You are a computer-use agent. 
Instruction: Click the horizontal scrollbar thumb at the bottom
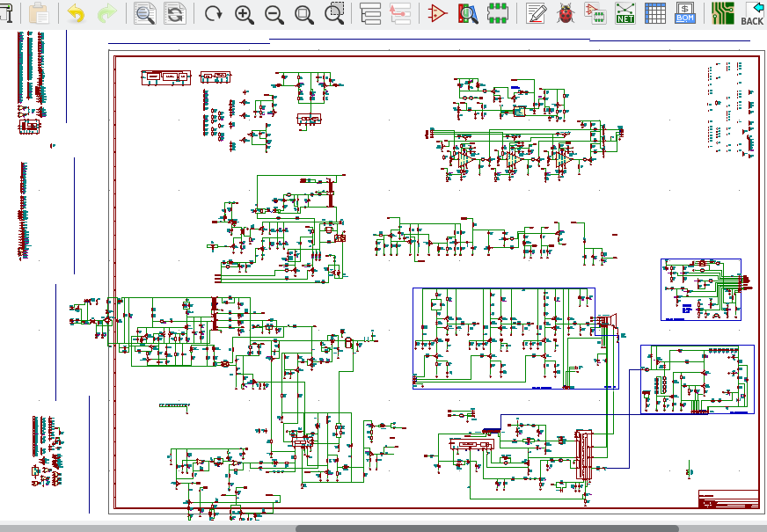point(486,528)
